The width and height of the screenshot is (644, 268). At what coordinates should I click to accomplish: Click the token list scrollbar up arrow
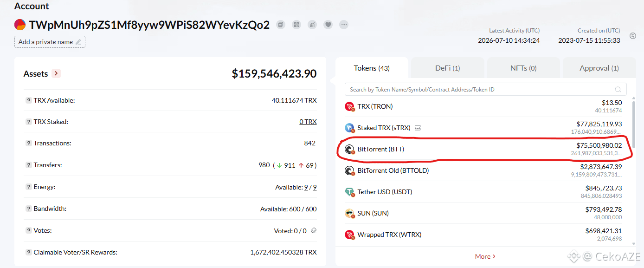coord(634,98)
